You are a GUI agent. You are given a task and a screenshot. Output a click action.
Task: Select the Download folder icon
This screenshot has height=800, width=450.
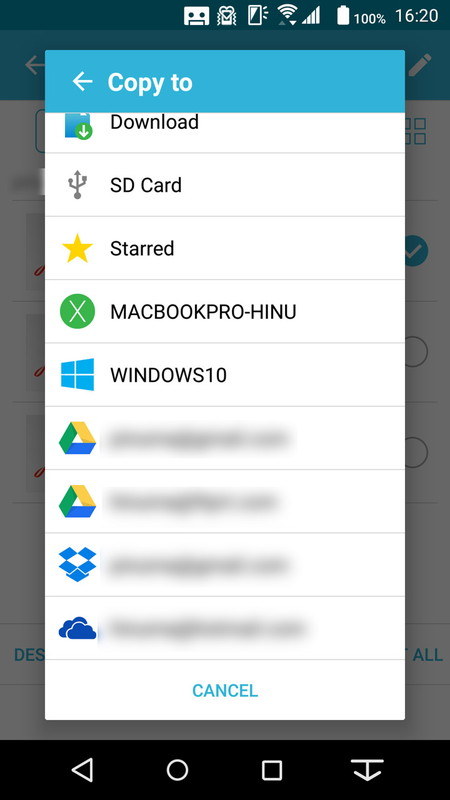78,126
